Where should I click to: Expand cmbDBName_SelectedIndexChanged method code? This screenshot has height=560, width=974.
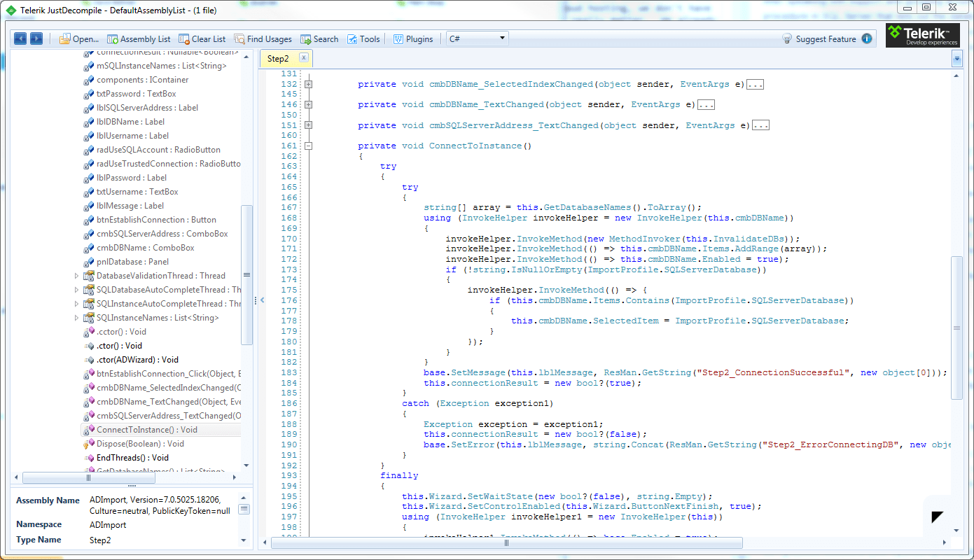click(308, 84)
